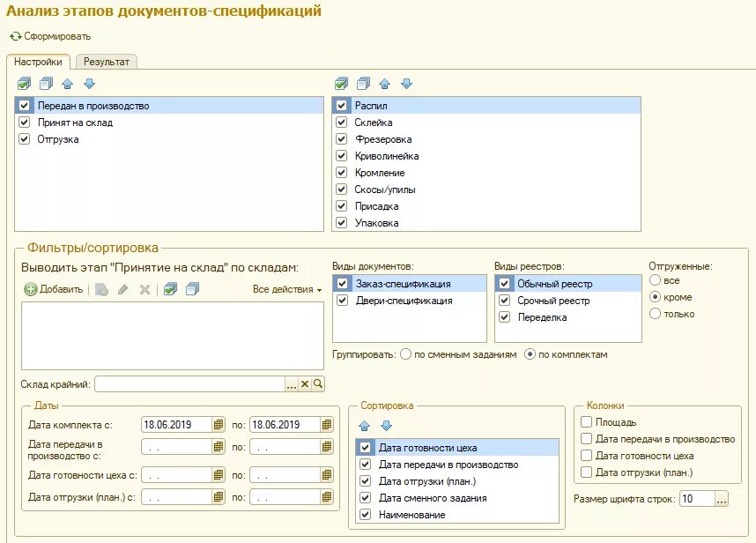Move operation down arrow above Распил list
The height and width of the screenshot is (543, 756).
tap(406, 84)
